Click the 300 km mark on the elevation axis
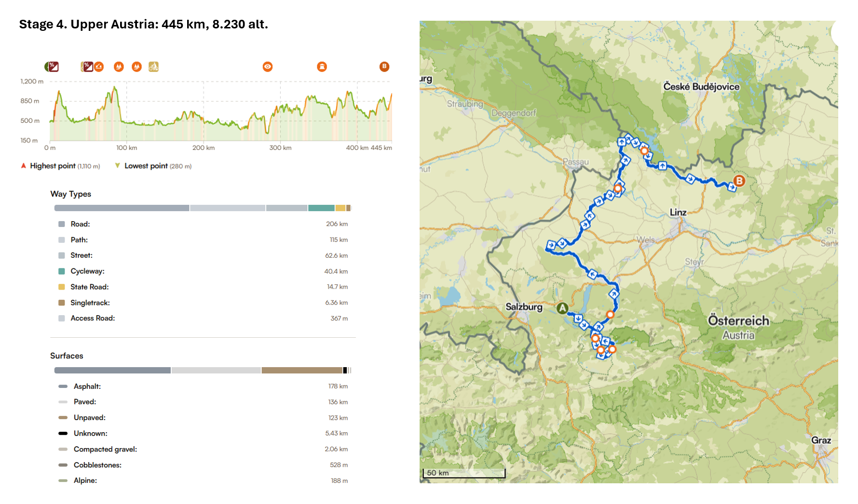858x504 pixels. [280, 148]
